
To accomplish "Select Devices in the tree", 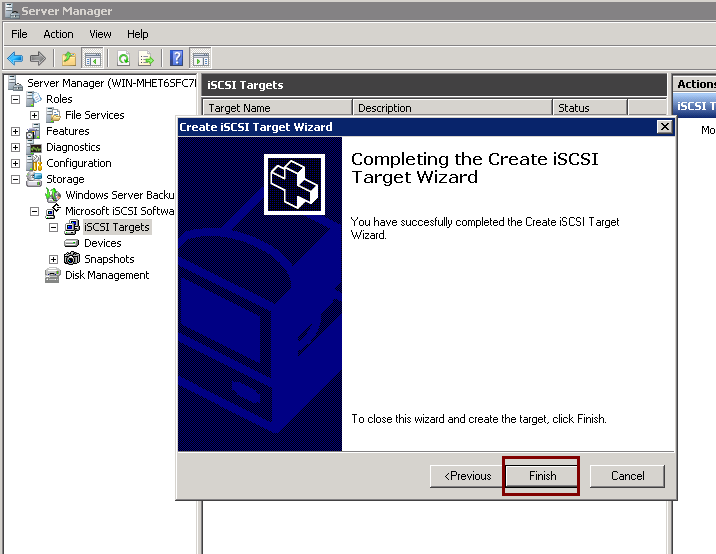I will coord(102,243).
